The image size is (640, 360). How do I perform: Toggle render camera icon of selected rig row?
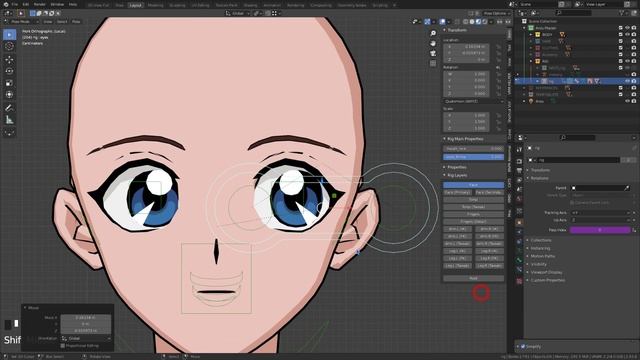(634, 81)
